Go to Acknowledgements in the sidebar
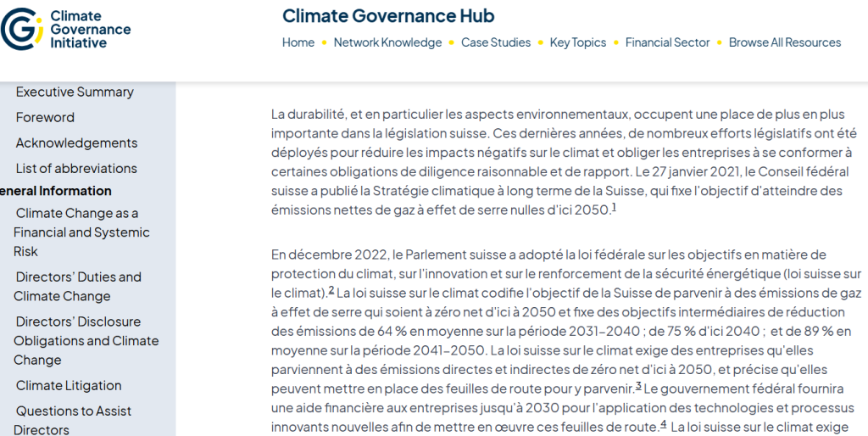The image size is (868, 436). 76,143
